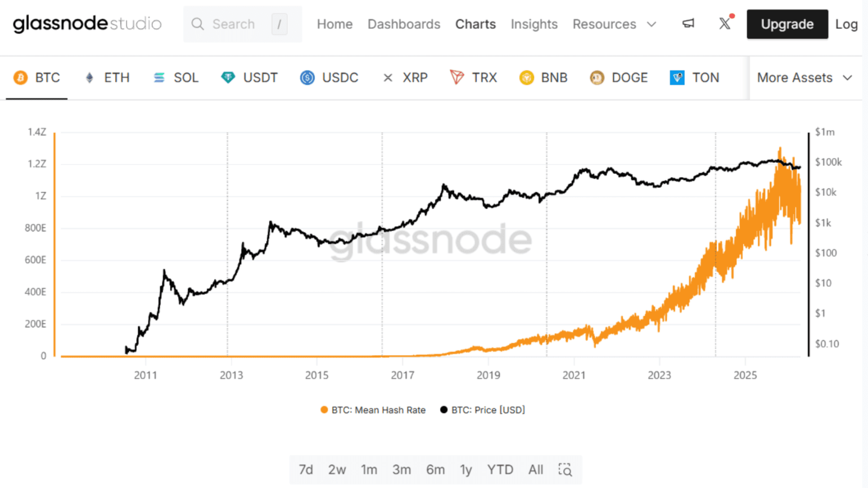Click the Upgrade button

click(787, 24)
